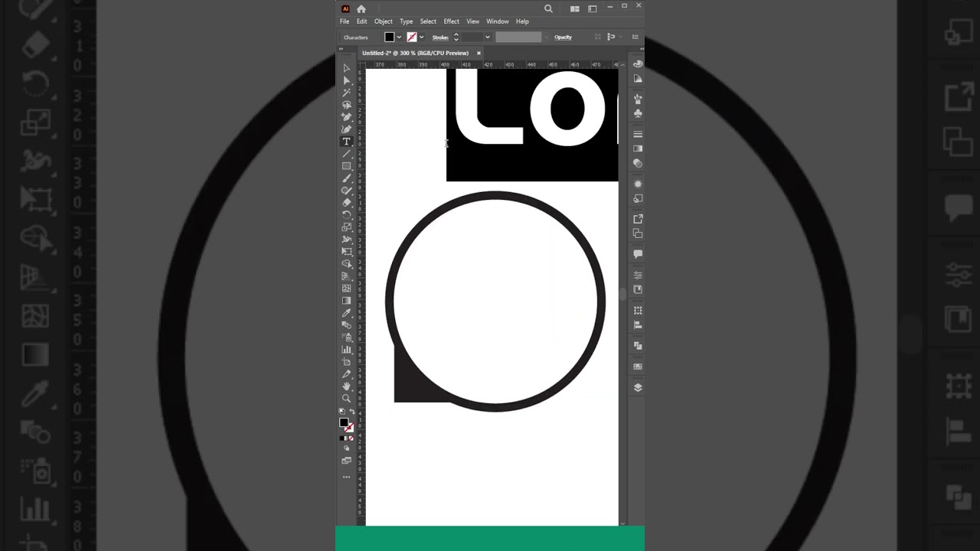Expand the stroke color dropdown arrow

[x=421, y=37]
